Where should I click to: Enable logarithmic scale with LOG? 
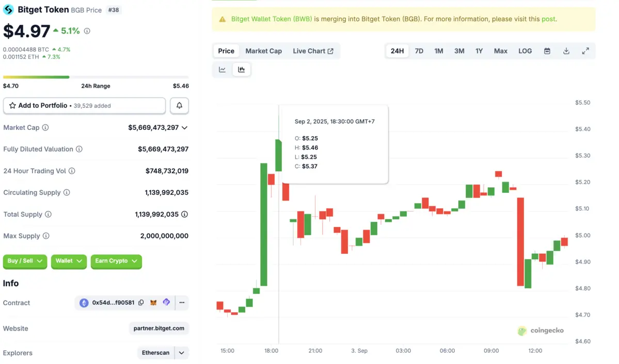(x=525, y=51)
